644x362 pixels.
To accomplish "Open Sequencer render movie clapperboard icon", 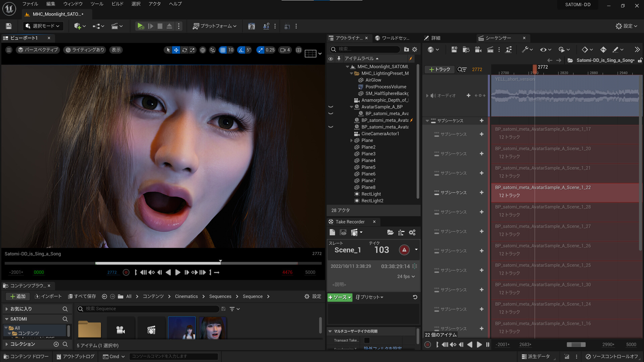I will 490,50.
